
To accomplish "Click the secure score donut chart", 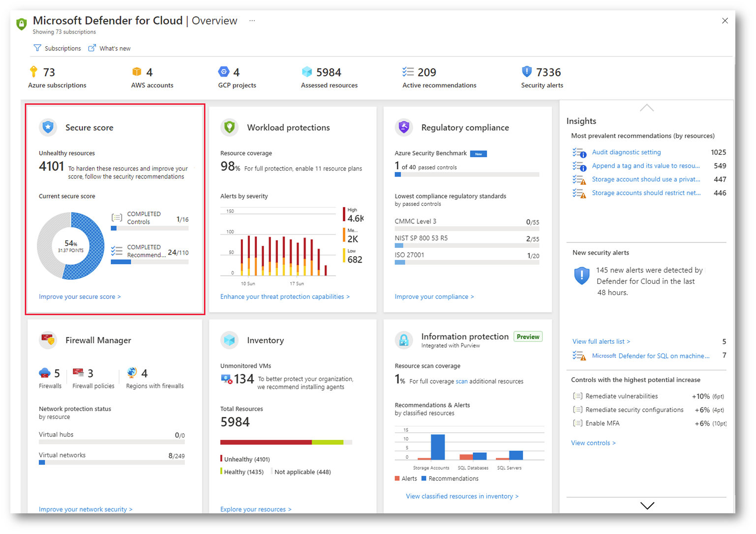I will pos(71,246).
